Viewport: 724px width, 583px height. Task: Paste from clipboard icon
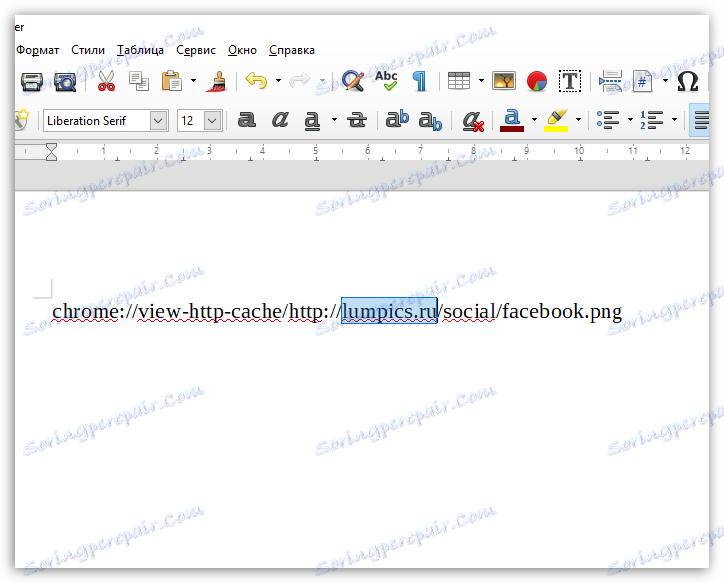172,81
